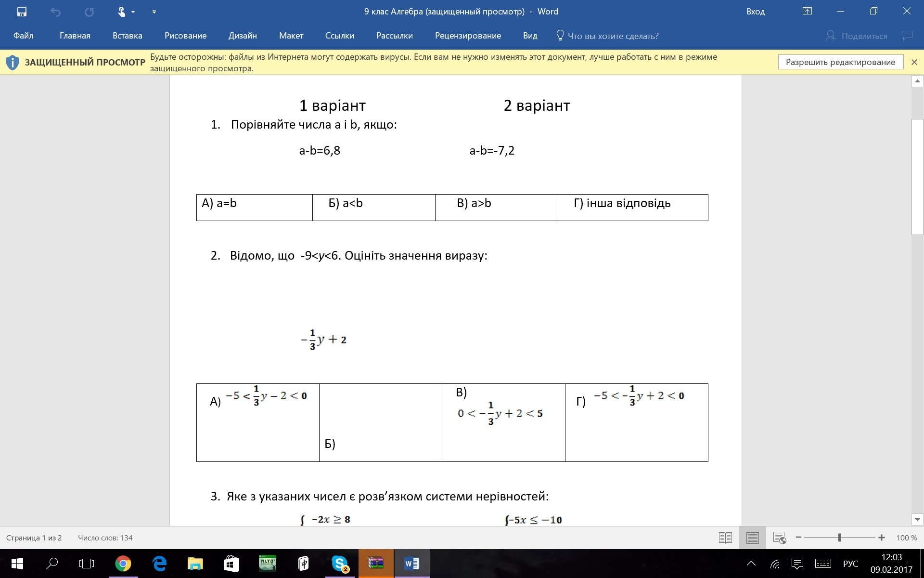Viewport: 924px width, 578px height.
Task: Click the Страница 1 из 2 status indicator
Action: (34, 538)
